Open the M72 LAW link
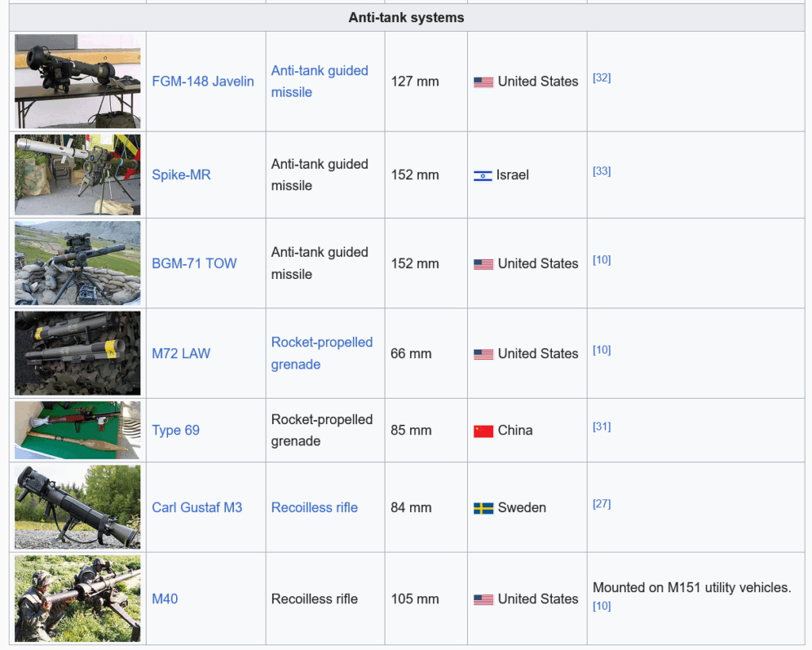The height and width of the screenshot is (650, 812). click(x=181, y=354)
